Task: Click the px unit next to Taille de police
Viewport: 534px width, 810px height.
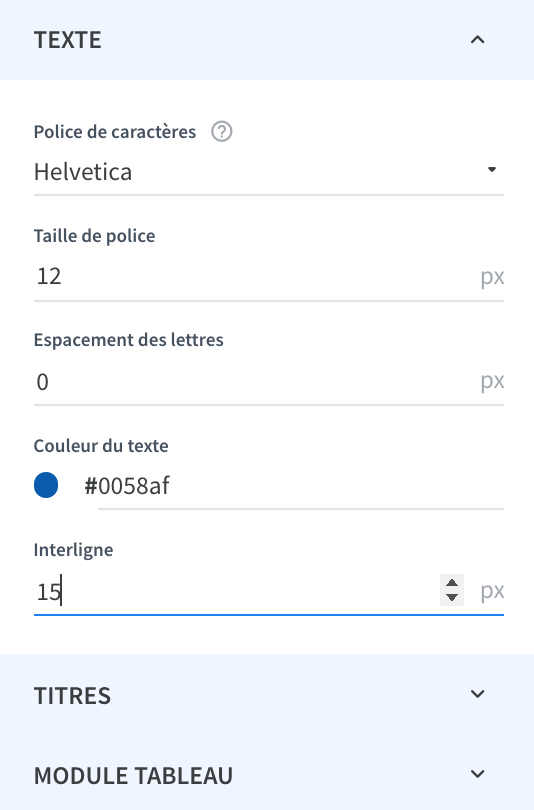Action: click(x=492, y=277)
